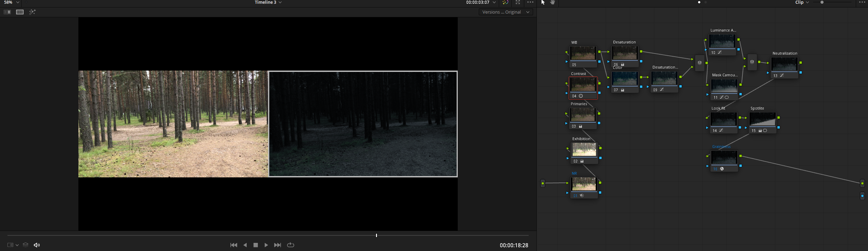Viewport: 868px width, 251px height.
Task: Select the hand pan tool in node editor
Action: click(553, 2)
